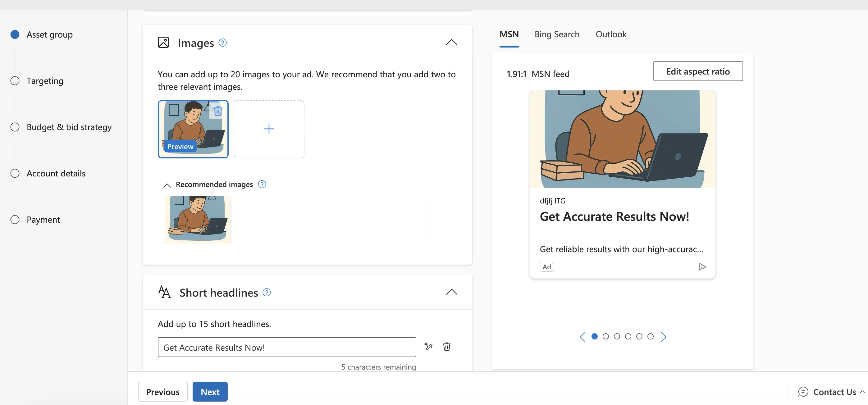Viewport: 868px width, 405px height.
Task: Switch to the Outlook preview tab
Action: pos(611,34)
